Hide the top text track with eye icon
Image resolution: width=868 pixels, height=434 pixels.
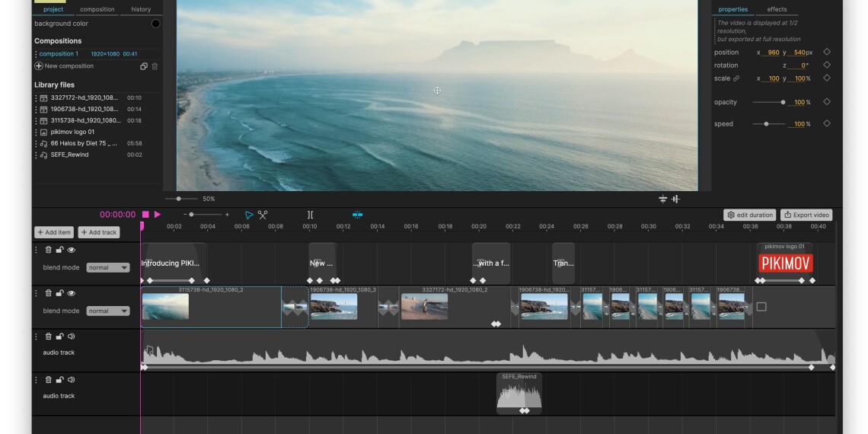click(x=72, y=250)
